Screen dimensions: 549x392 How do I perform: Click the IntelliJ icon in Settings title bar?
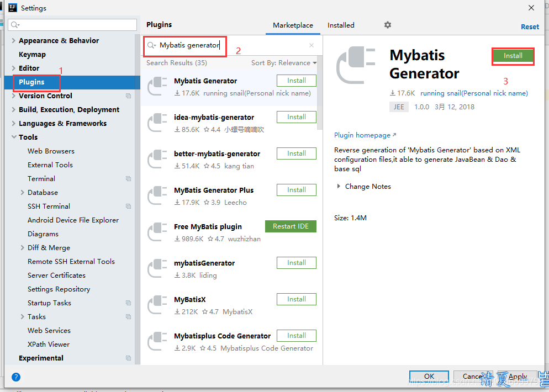click(x=13, y=7)
